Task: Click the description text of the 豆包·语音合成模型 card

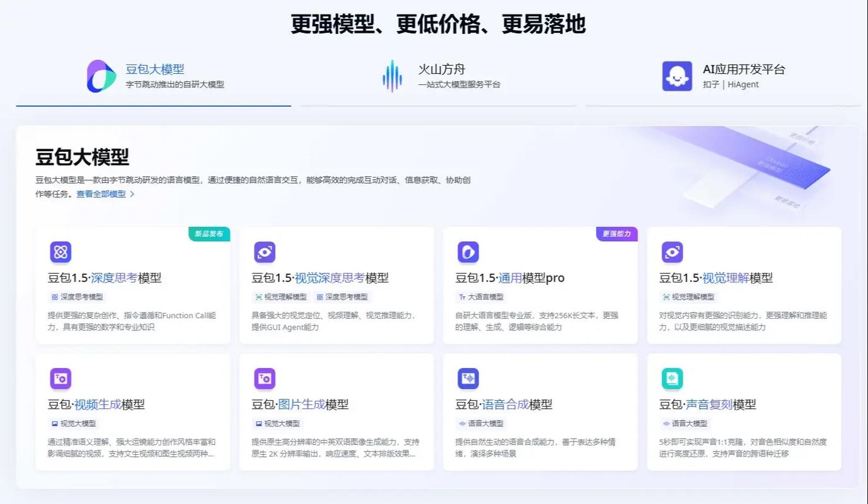Action: (535, 448)
